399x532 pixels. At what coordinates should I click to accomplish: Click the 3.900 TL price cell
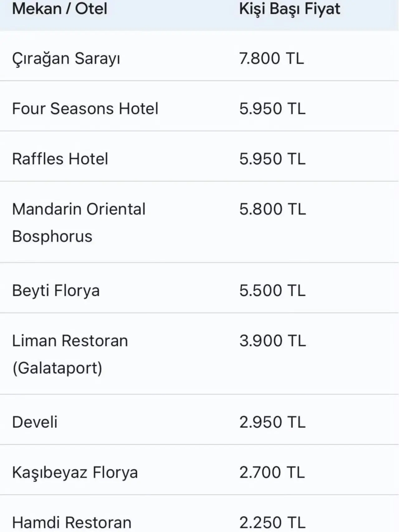coord(273,341)
